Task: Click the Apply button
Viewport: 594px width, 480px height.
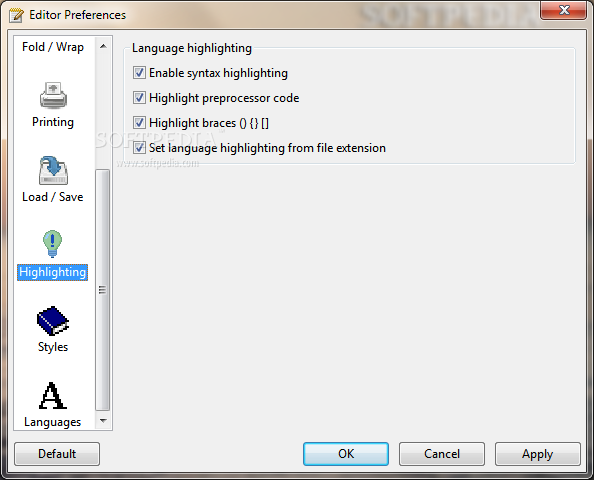Action: tap(538, 454)
